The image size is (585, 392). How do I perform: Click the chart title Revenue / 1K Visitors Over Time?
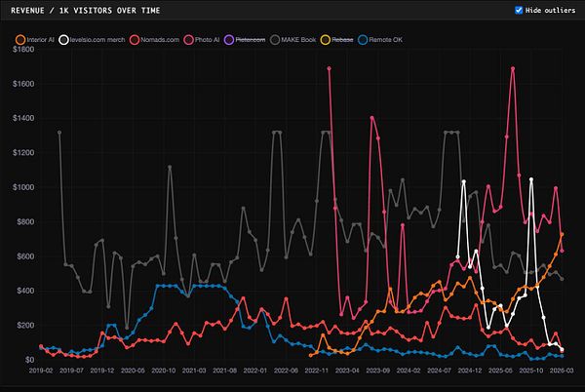coord(86,11)
